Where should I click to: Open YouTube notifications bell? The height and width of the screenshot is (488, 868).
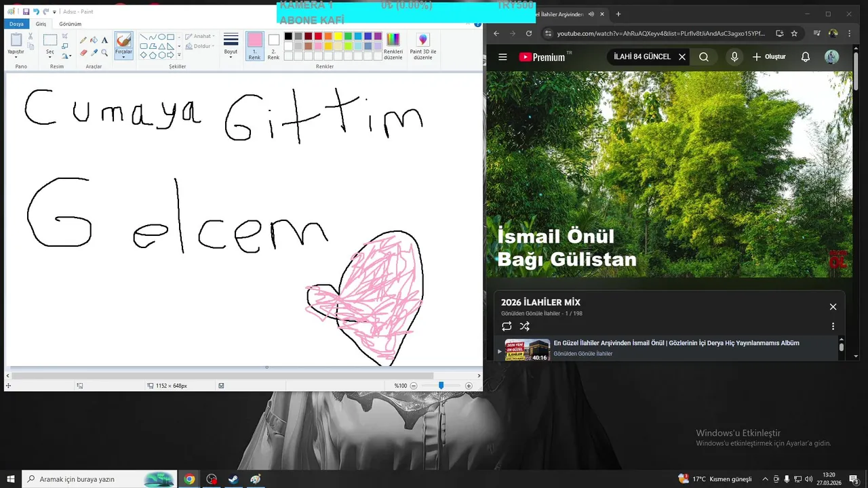pos(806,57)
